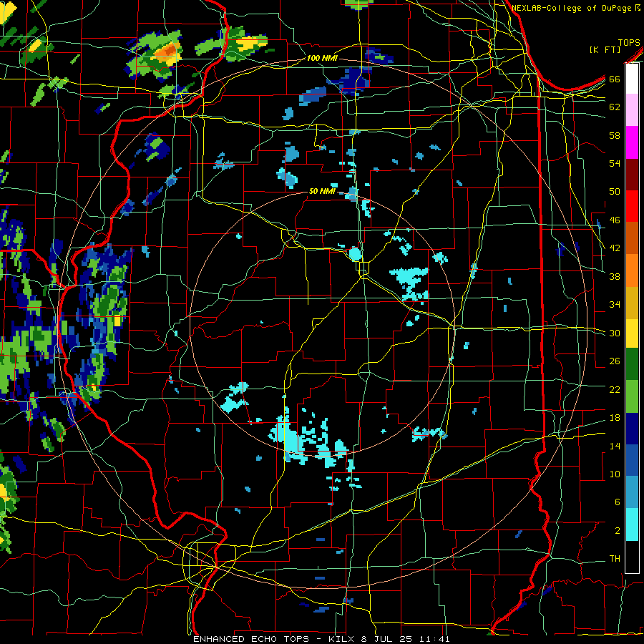Click the 14 legend value
Screen dimensions: 644x644
pos(615,446)
